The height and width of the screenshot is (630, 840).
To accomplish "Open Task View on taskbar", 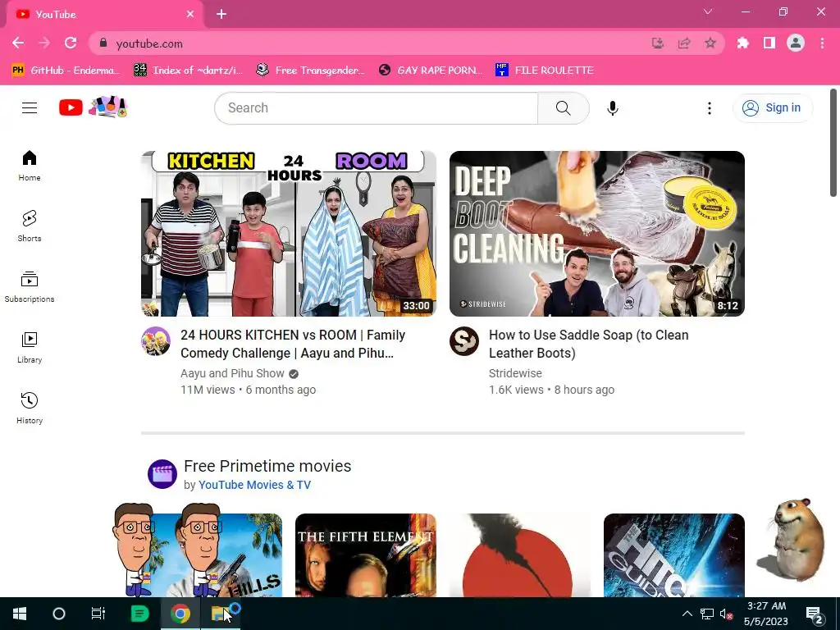I will pos(98,614).
